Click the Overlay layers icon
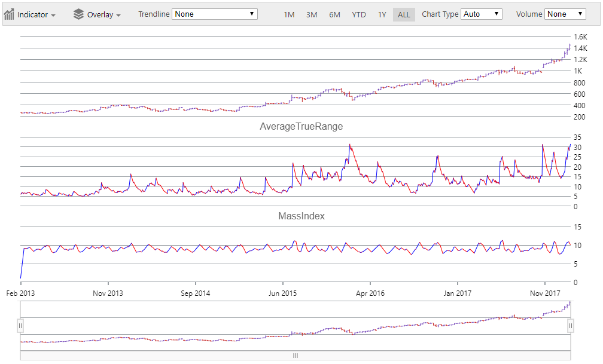Viewport: 603px width, 364px height. 77,14
